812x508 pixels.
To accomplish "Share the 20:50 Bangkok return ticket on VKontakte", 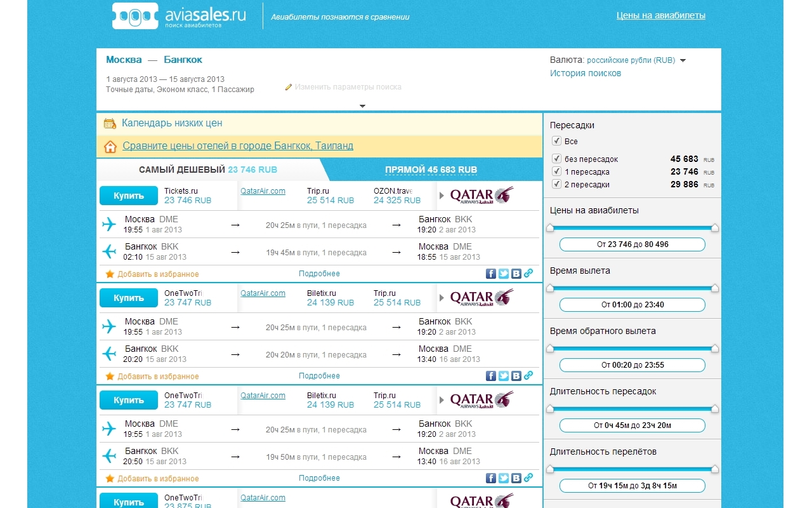I will pyautogui.click(x=516, y=478).
